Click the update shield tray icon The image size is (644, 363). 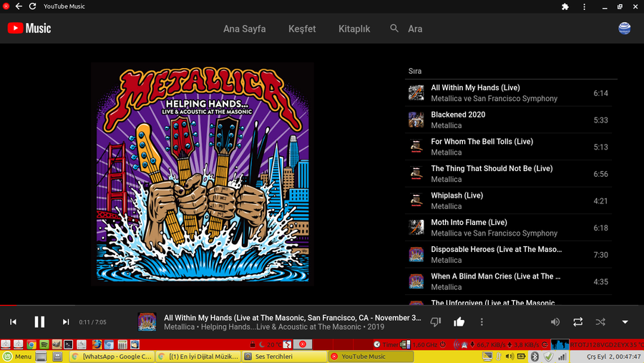click(x=548, y=357)
